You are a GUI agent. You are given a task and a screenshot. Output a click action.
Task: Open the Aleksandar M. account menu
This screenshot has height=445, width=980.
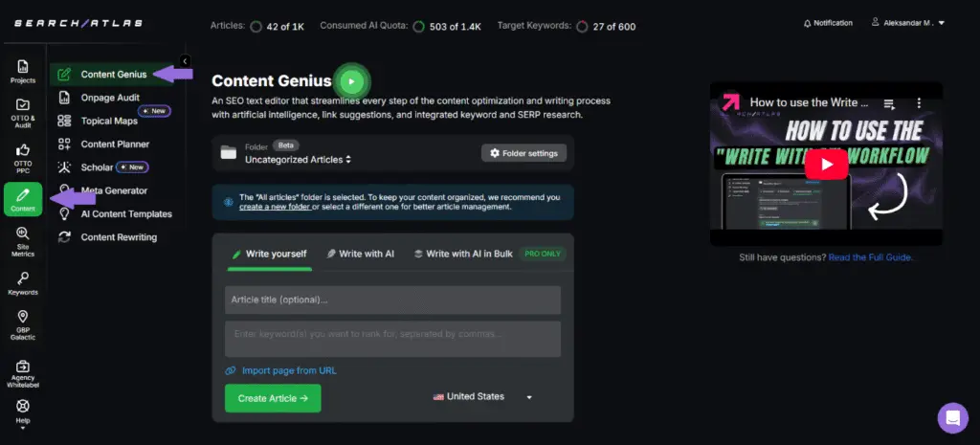point(907,23)
